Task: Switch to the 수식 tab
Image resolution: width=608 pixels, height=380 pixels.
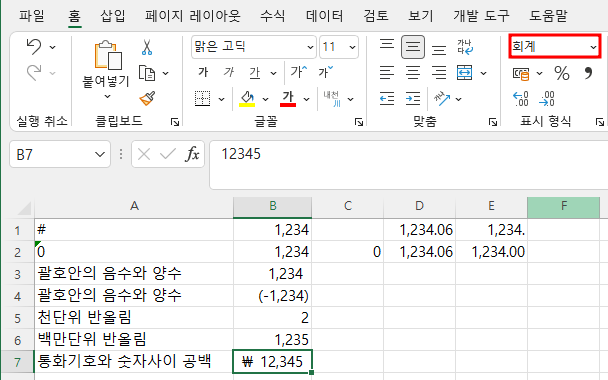Action: (272, 16)
